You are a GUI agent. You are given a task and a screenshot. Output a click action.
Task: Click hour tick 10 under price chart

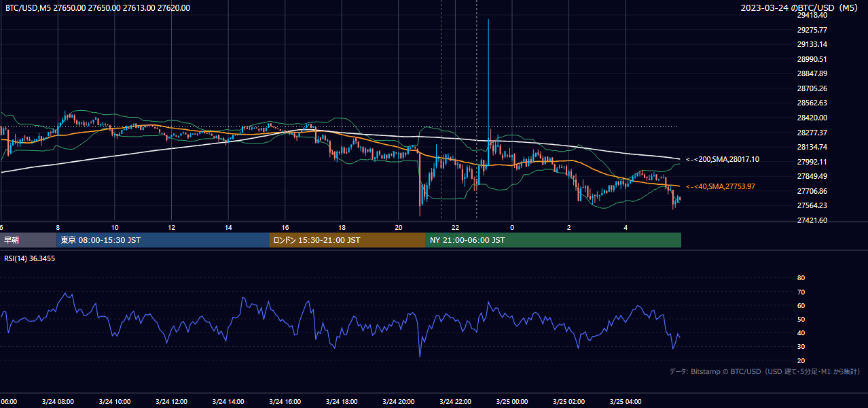point(115,227)
